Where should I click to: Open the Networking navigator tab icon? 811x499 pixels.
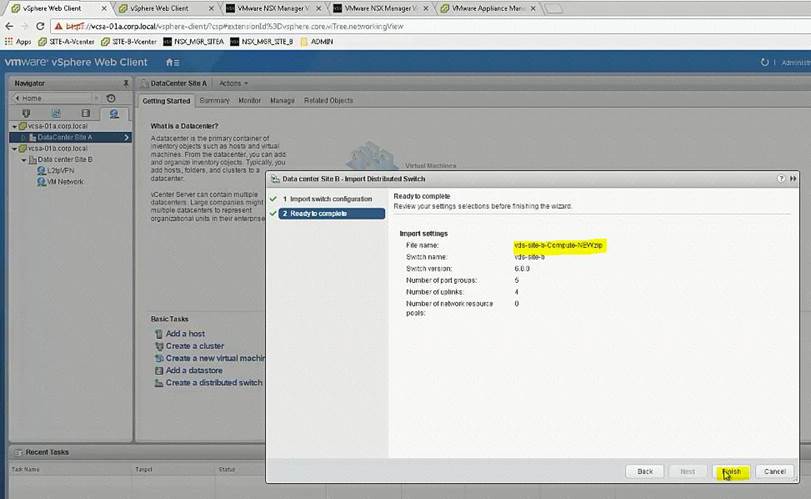coord(113,113)
